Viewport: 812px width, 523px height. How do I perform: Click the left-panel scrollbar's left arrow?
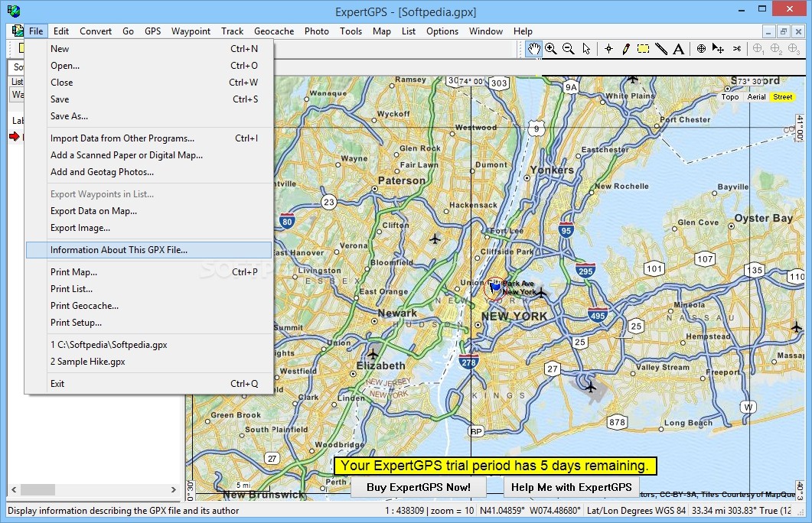tap(14, 489)
